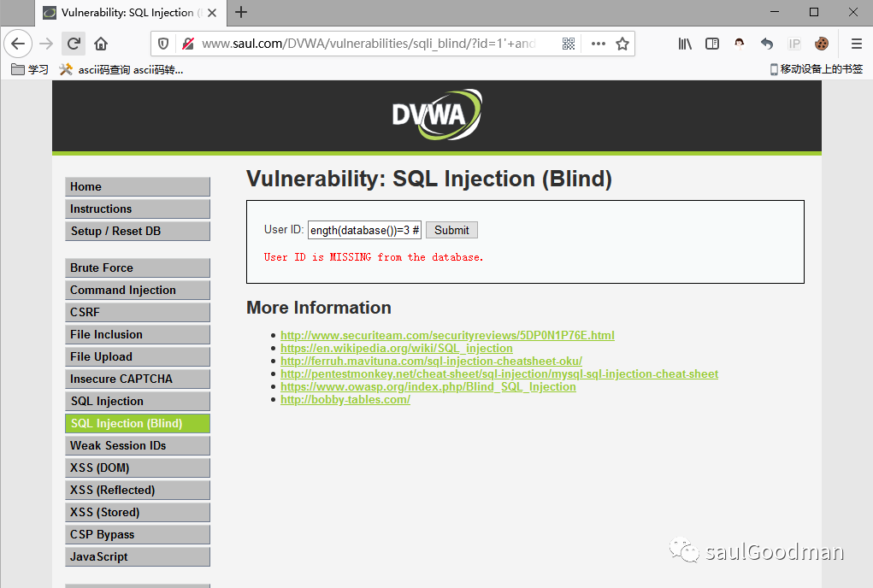Open the ferruh.mavituna.com cheatsheet link
The image size is (873, 588).
(x=432, y=361)
